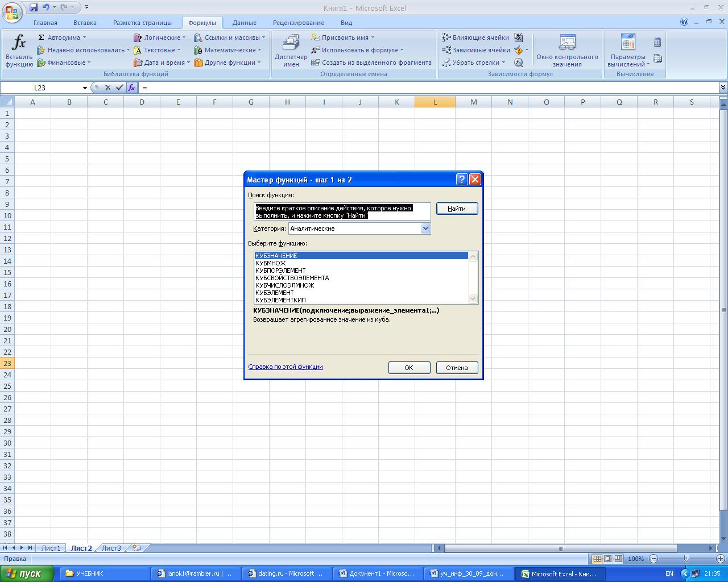Open the Логические functions dropdown
This screenshot has width=728, height=582.
(159, 38)
